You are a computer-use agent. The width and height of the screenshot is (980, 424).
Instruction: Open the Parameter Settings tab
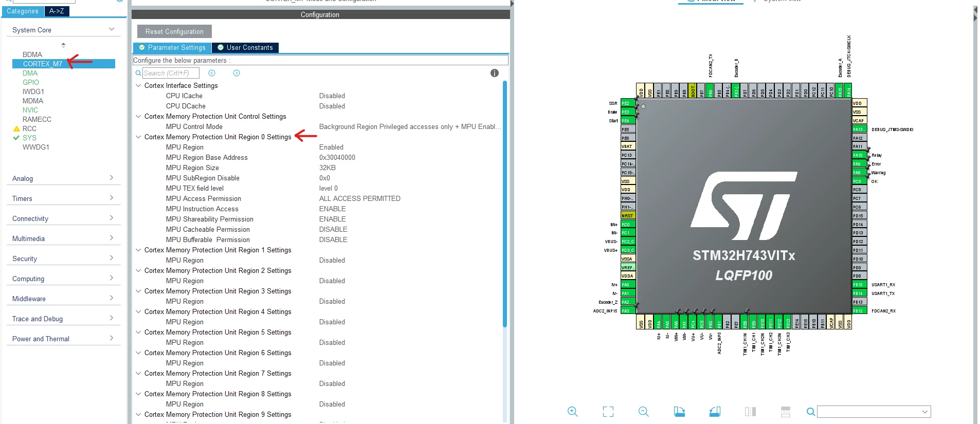click(172, 47)
